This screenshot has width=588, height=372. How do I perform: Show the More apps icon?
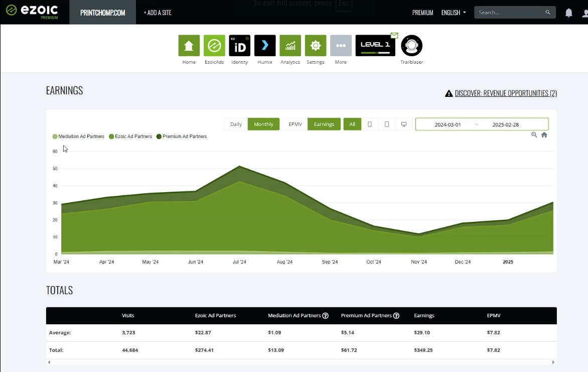pos(341,45)
